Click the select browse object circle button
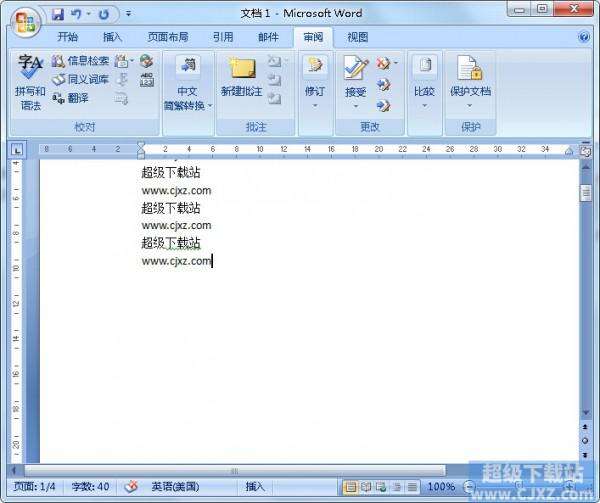 coord(585,441)
